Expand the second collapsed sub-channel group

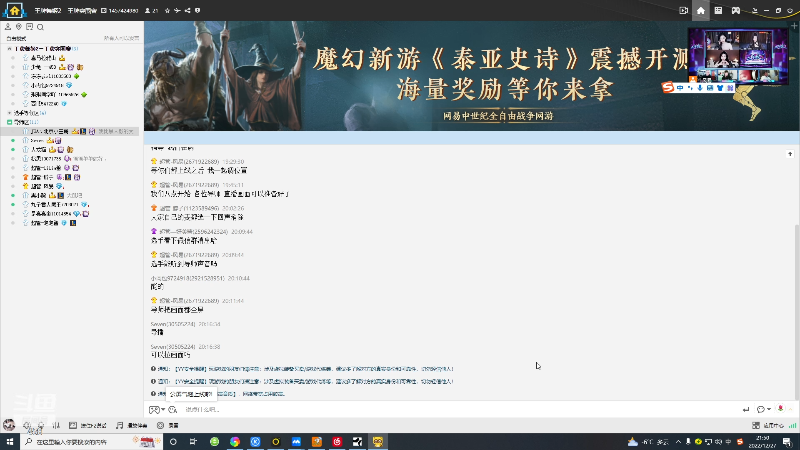click(x=9, y=113)
